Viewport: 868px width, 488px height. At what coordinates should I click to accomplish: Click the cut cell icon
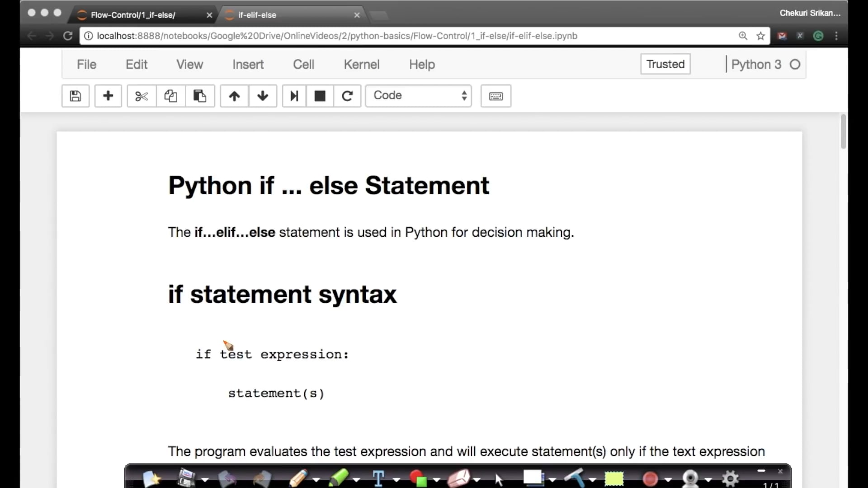pos(142,95)
